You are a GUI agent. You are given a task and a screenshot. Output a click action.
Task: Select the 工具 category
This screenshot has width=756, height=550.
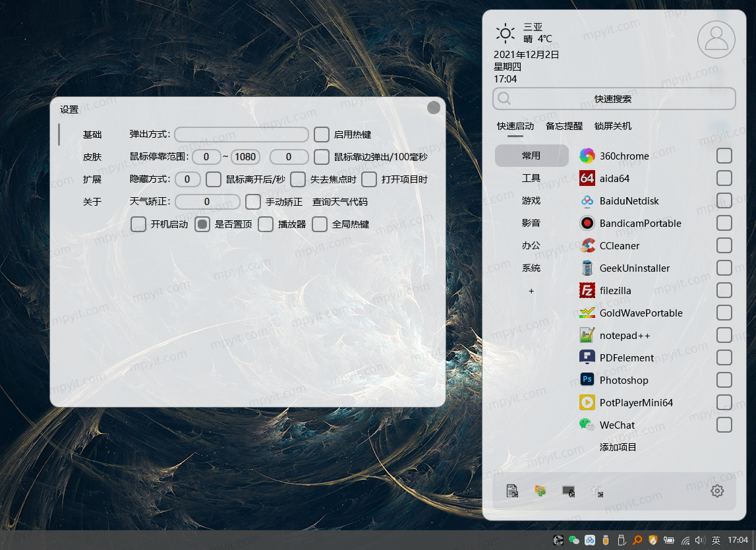coord(531,178)
